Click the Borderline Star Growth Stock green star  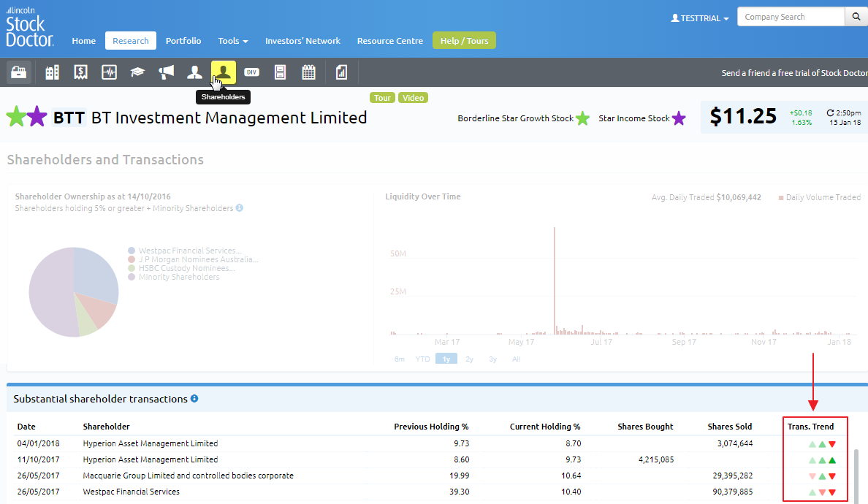(582, 118)
